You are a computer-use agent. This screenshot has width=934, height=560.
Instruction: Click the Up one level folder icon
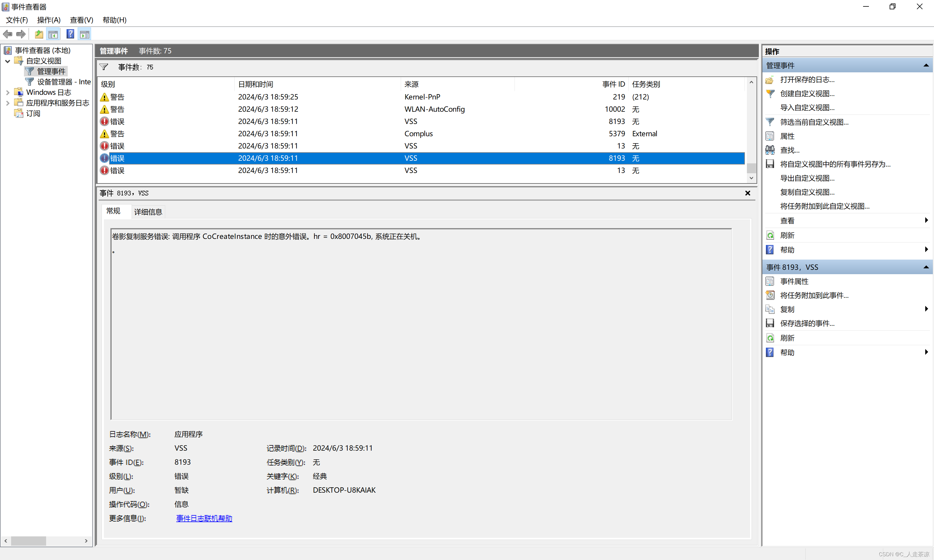[x=39, y=34]
